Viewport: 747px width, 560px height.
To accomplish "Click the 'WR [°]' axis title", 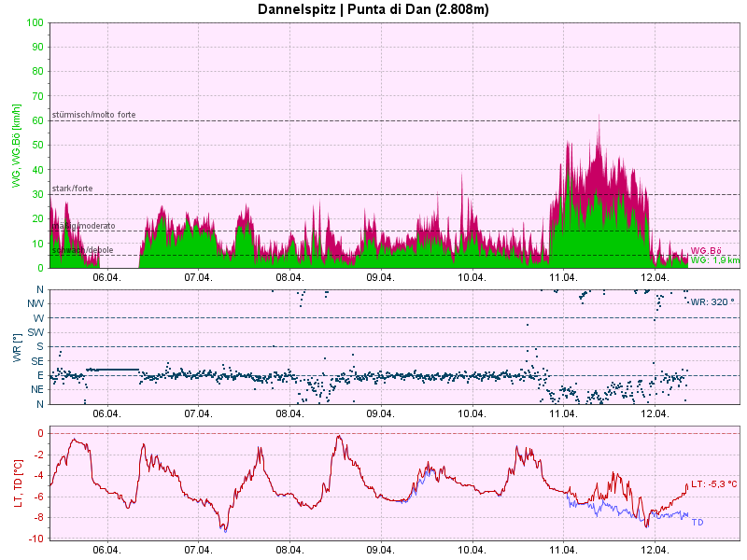I will (x=16, y=347).
